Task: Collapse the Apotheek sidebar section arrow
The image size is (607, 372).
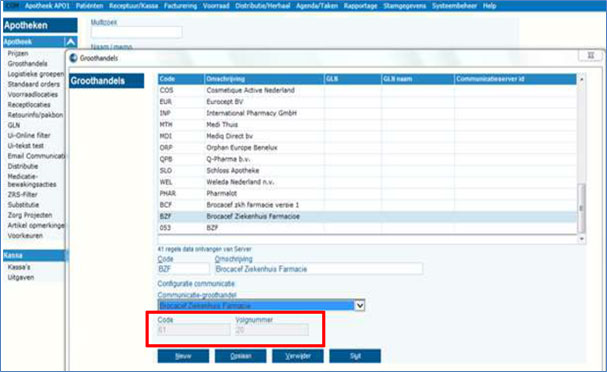Action: click(x=71, y=41)
